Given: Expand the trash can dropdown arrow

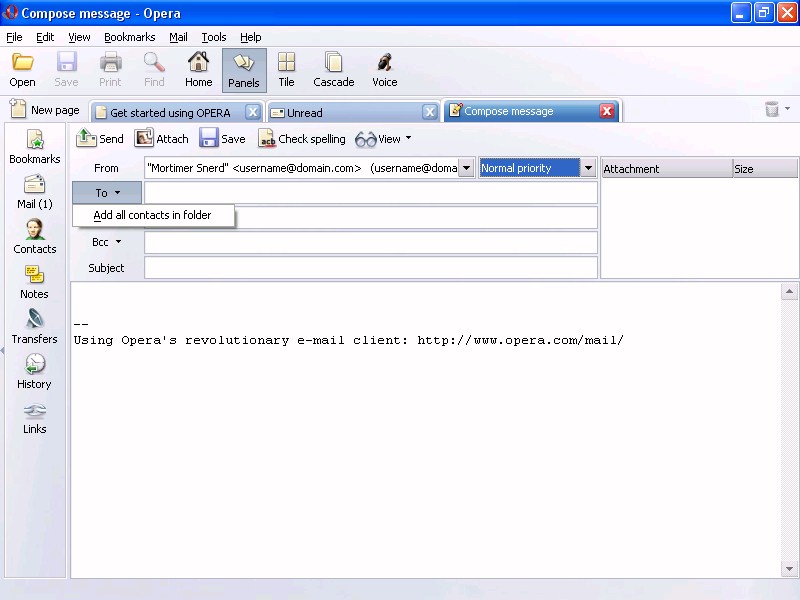Looking at the screenshot, I should (787, 109).
